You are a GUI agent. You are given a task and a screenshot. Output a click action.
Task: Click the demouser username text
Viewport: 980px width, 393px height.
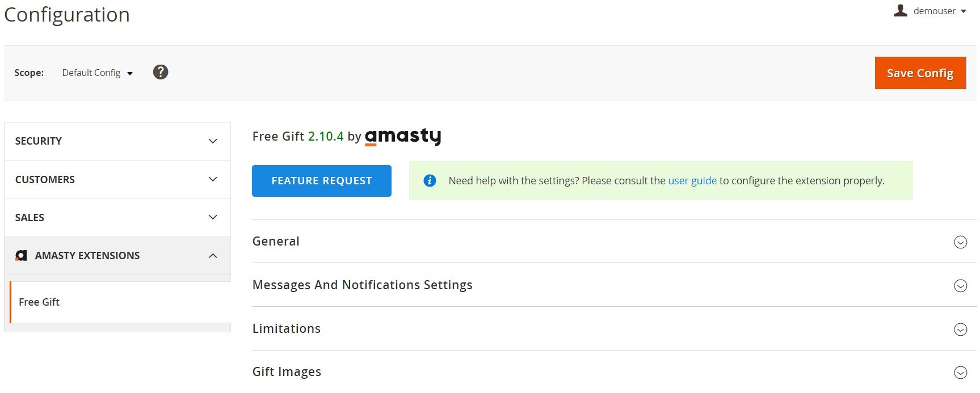935,11
